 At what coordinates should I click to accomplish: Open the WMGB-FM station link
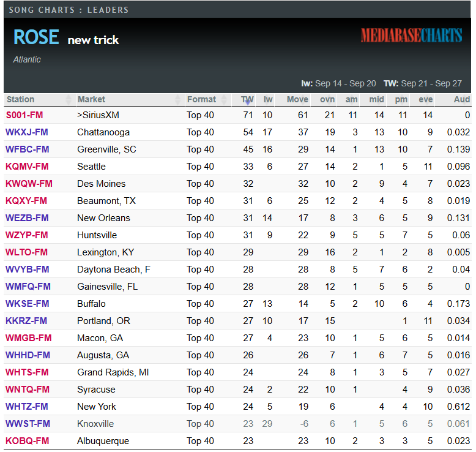[x=29, y=338]
